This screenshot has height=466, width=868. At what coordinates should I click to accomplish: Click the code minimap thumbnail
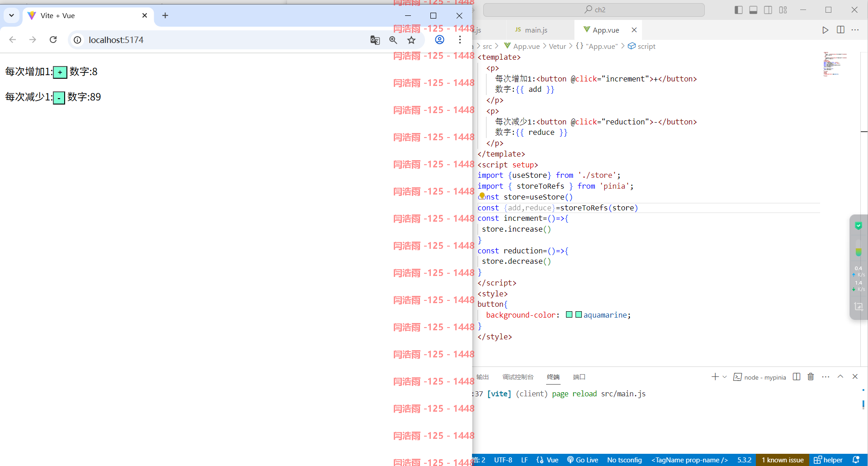coord(835,64)
